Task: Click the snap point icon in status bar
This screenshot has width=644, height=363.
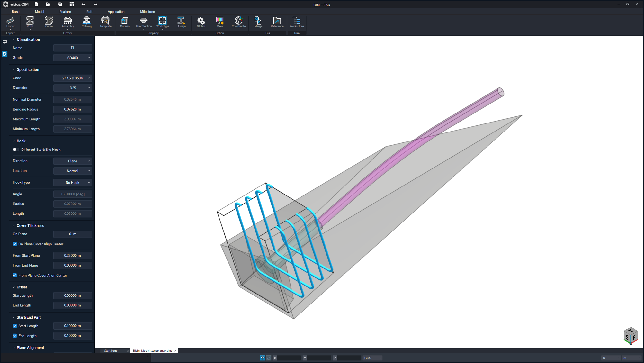Action: 263,358
